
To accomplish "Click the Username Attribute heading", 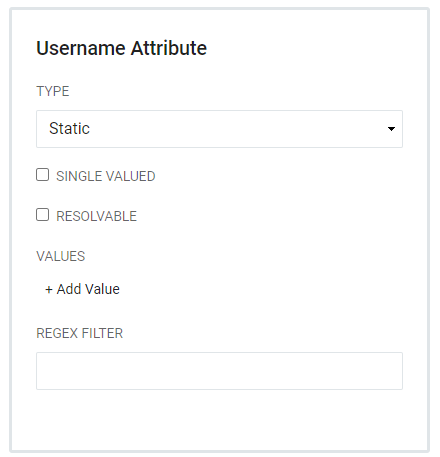I will [122, 48].
